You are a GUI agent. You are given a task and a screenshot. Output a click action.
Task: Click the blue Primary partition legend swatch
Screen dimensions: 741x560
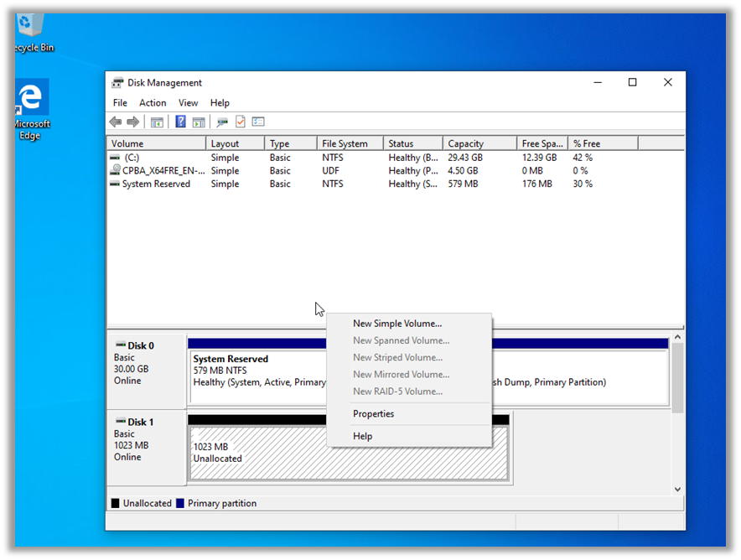coord(180,503)
